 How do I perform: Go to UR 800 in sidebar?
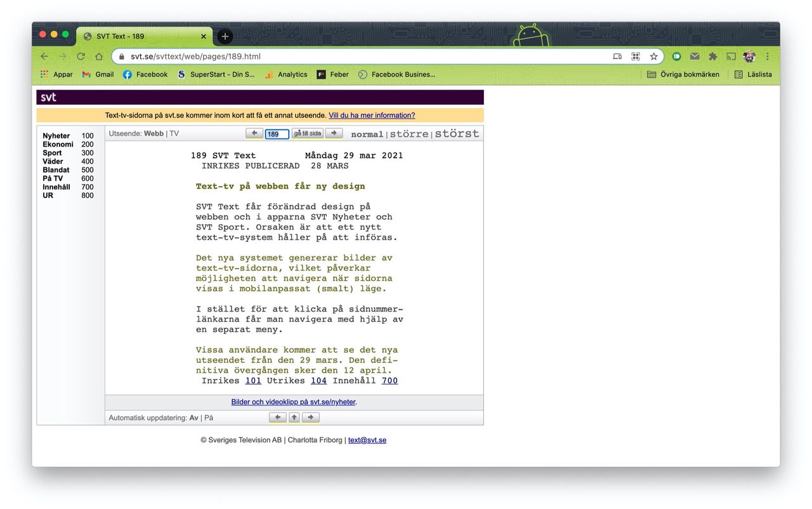click(68, 195)
